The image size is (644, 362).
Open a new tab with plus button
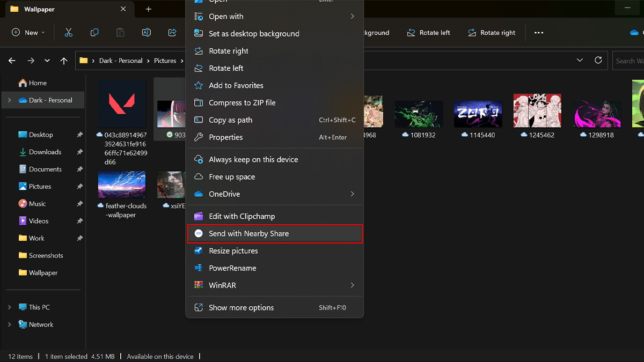coord(149,9)
